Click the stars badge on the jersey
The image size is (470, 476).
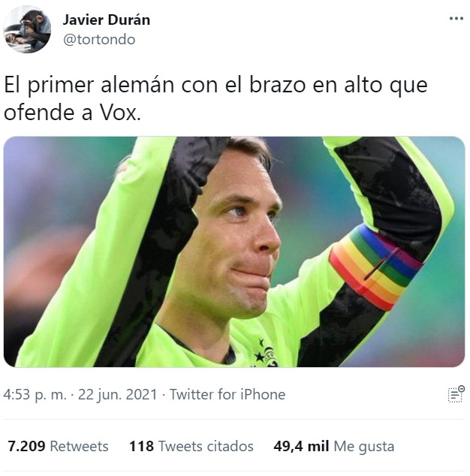266,354
